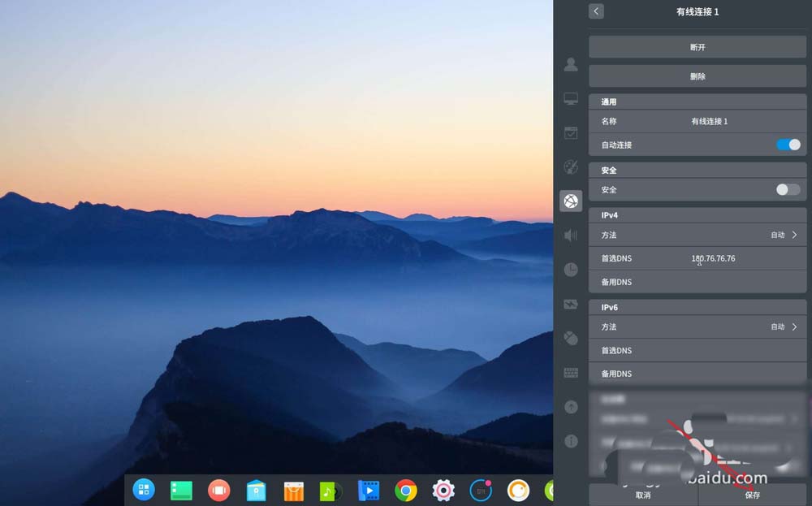The height and width of the screenshot is (506, 812).
Task: Open Display settings monitor icon
Action: pyautogui.click(x=571, y=98)
